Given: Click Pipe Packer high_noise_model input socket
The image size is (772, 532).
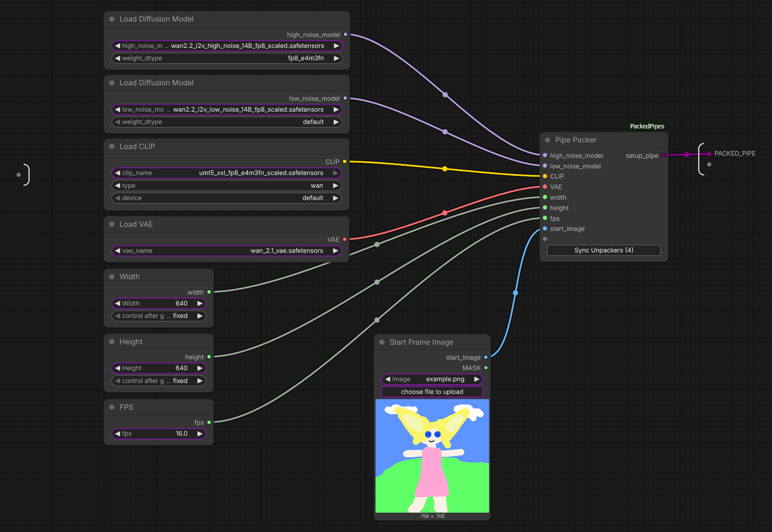Looking at the screenshot, I should [x=545, y=155].
